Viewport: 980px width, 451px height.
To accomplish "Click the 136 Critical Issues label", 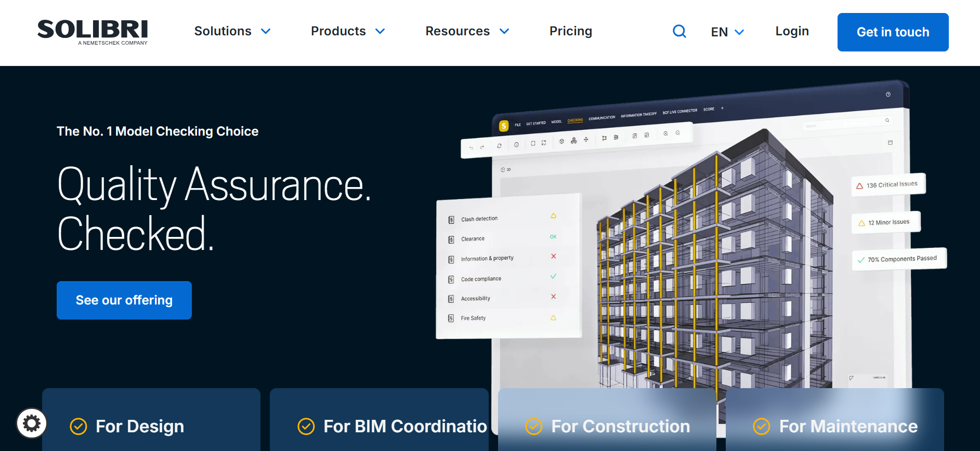I will coord(888,185).
